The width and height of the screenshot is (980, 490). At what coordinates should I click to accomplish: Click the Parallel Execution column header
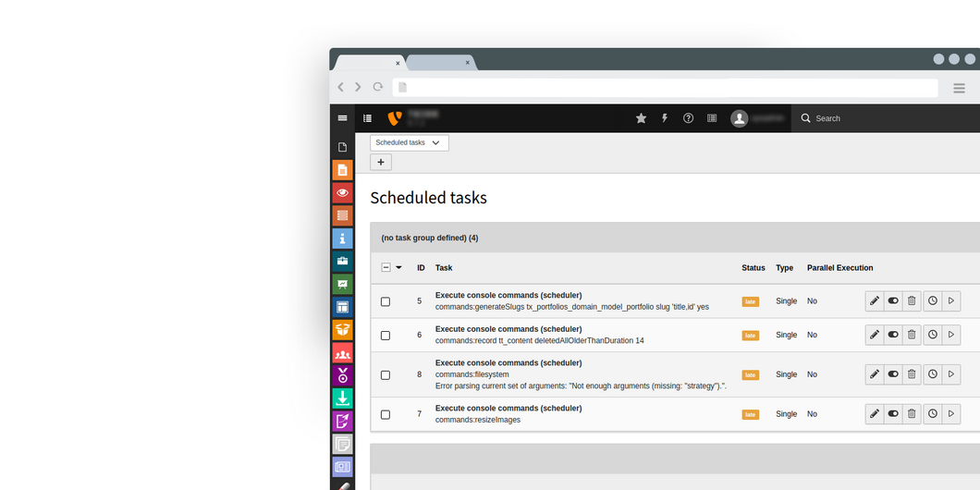tap(840, 267)
